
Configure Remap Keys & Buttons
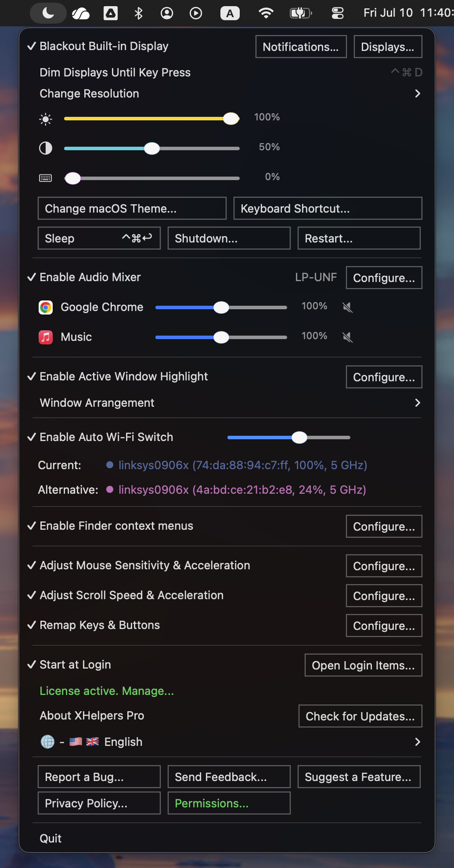tap(384, 626)
